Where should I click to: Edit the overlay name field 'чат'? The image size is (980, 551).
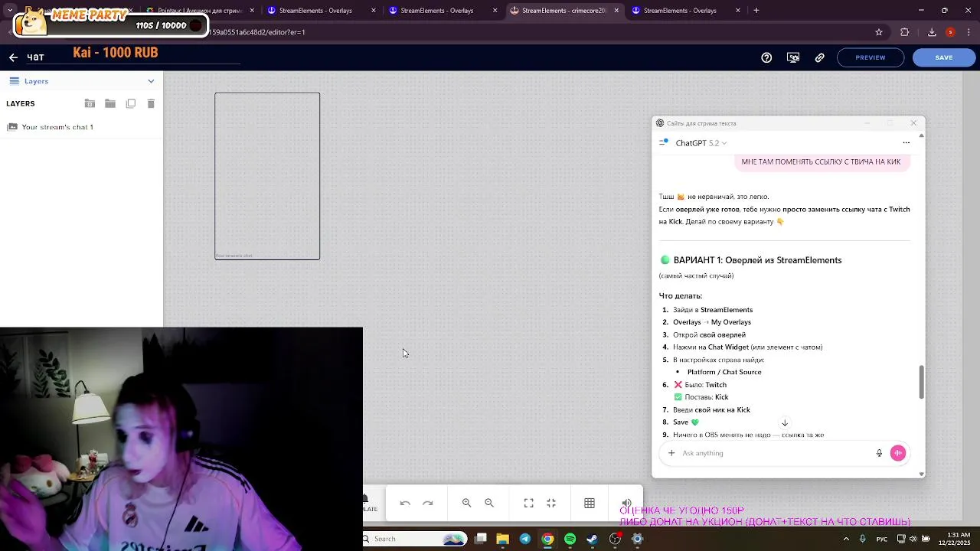pyautogui.click(x=134, y=57)
